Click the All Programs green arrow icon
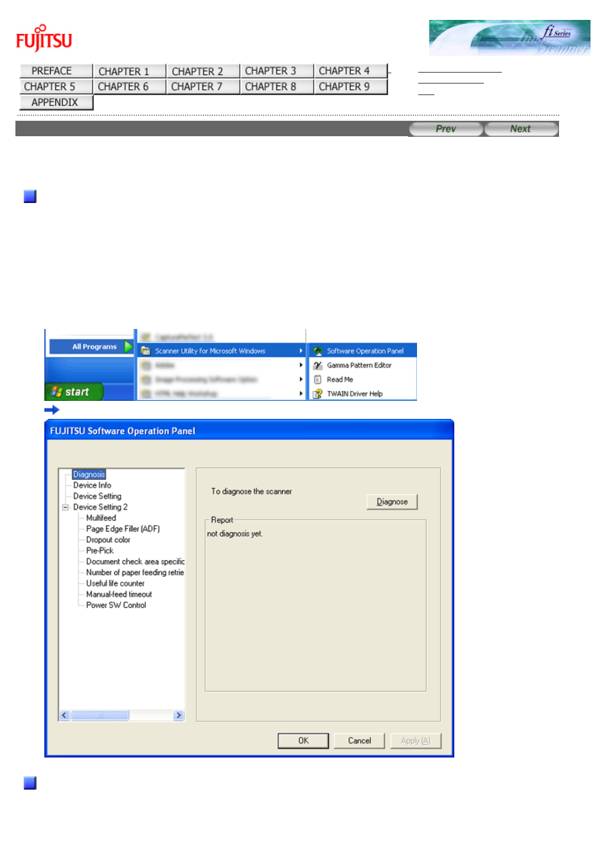The image size is (613, 868). (x=129, y=346)
